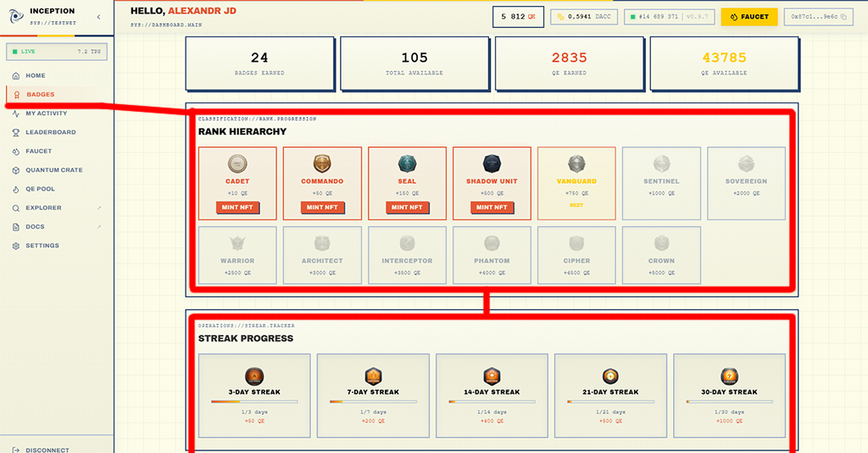The height and width of the screenshot is (453, 868).
Task: Click the Live TPS status indicator
Action: 55,52
